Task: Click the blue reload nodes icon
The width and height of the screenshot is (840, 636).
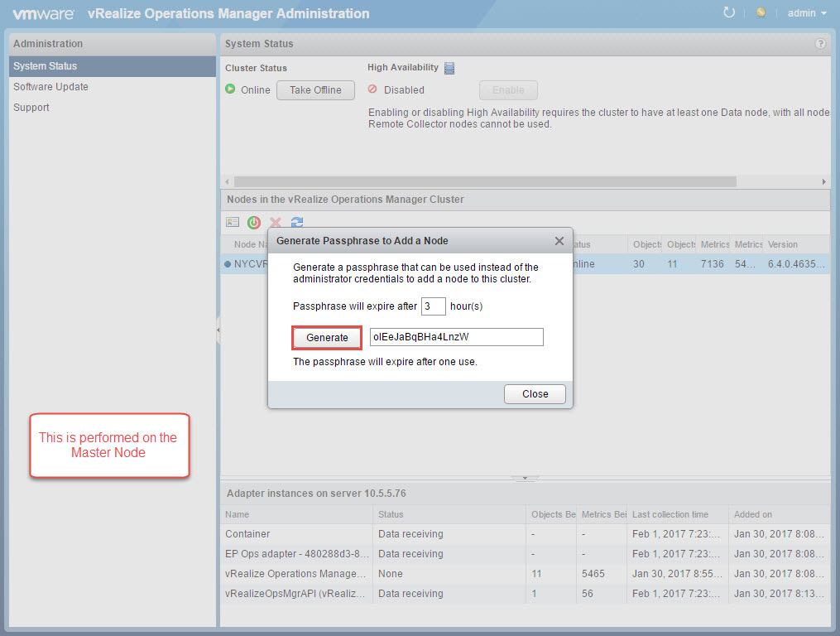Action: [297, 222]
